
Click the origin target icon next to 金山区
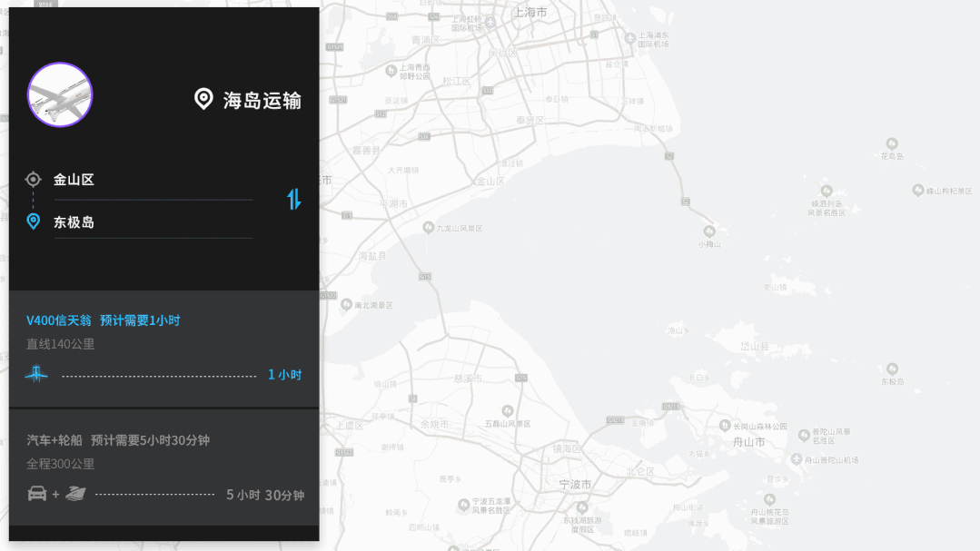pyautogui.click(x=34, y=179)
